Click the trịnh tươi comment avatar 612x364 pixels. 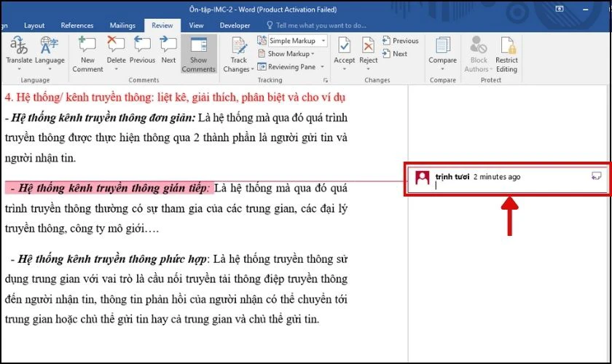click(423, 178)
